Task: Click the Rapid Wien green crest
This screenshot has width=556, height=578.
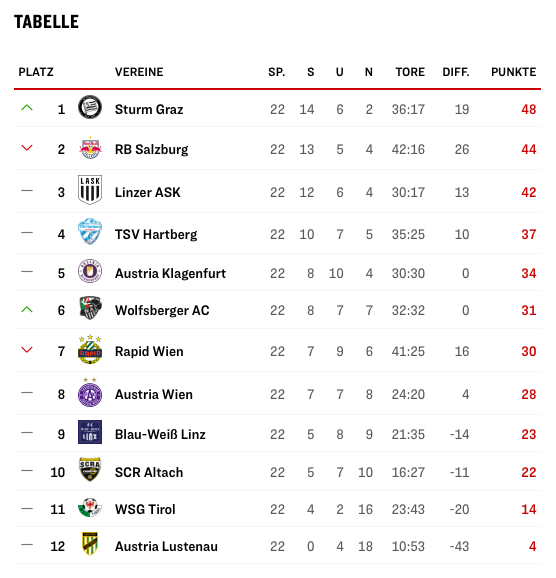Action: pyautogui.click(x=90, y=349)
